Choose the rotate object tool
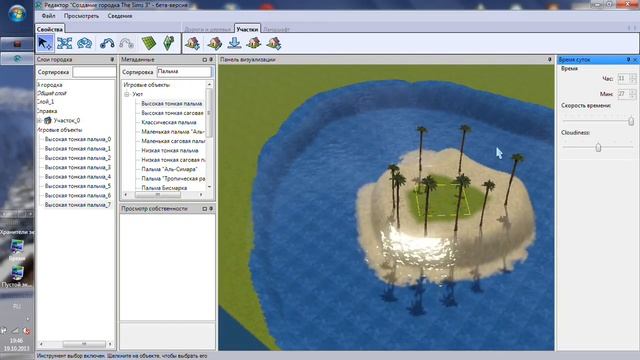The height and width of the screenshot is (360, 640). coord(84,43)
